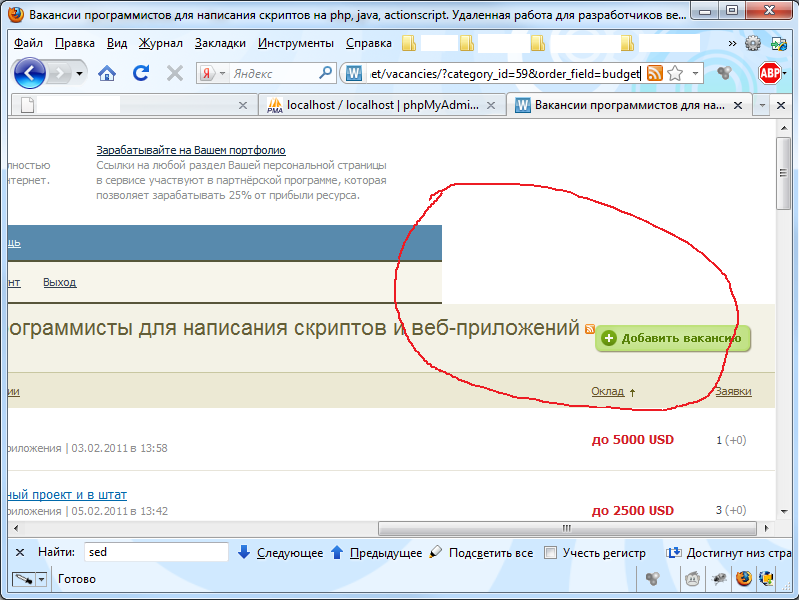799x600 pixels.
Task: Click the grey clover icon in the navigation toolbar
Action: [724, 74]
